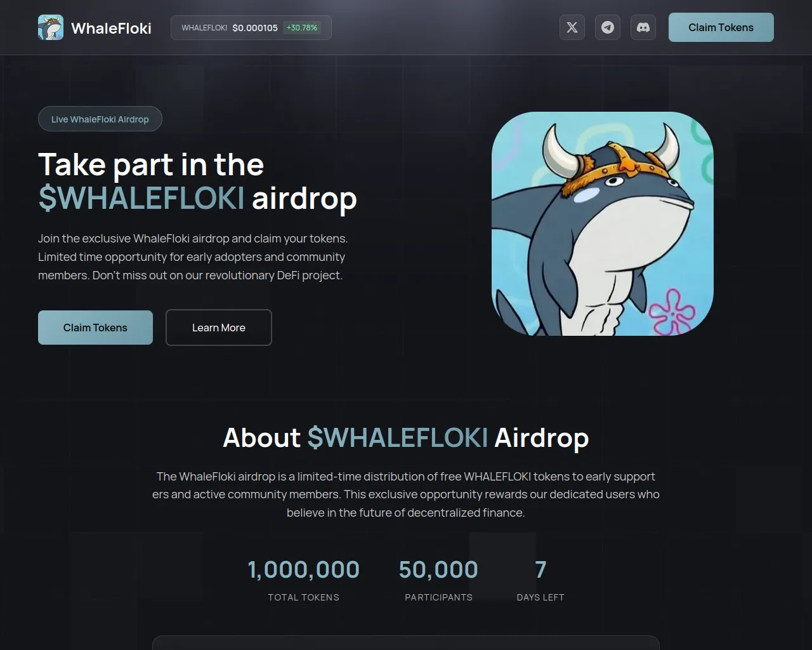Click the header Claim Tokens button
812x650 pixels.
(x=721, y=27)
